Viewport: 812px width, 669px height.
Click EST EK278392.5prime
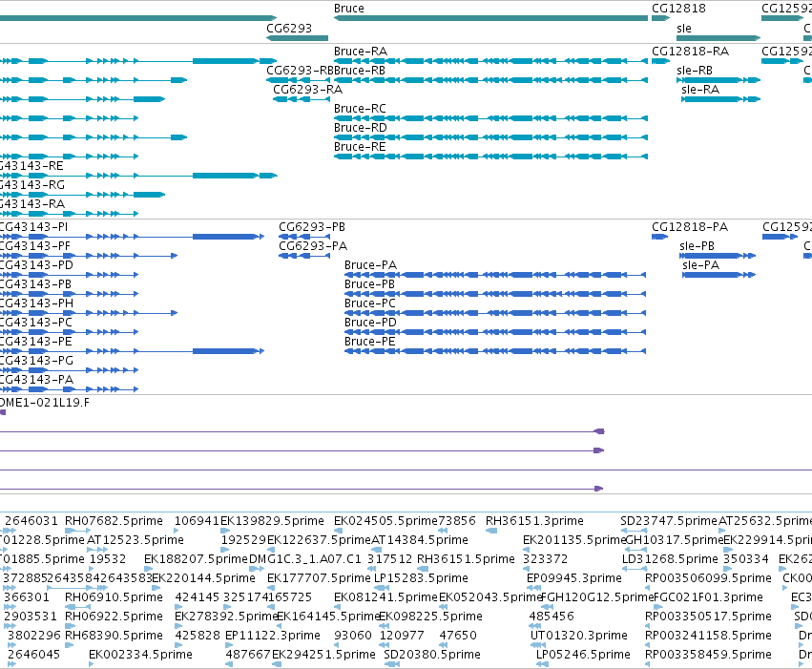226,617
